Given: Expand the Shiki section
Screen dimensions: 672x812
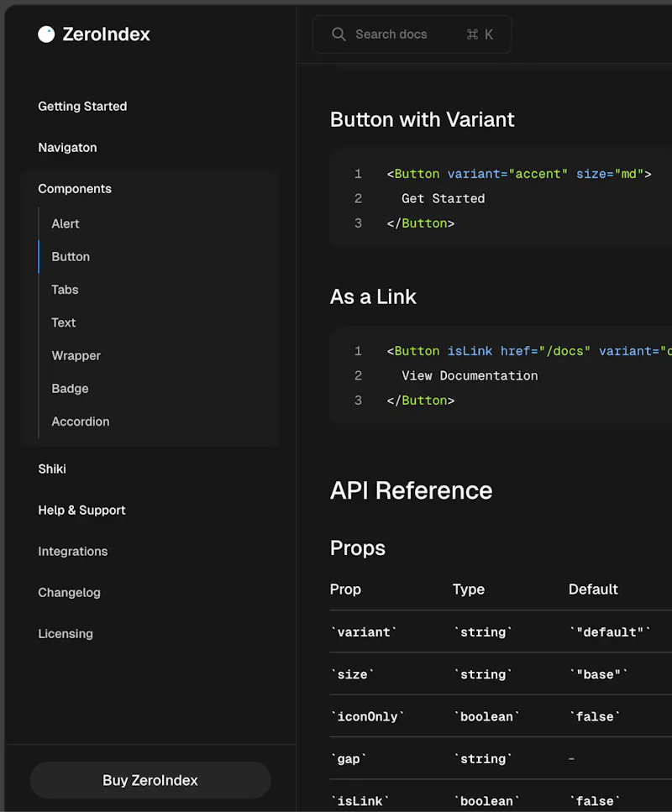Looking at the screenshot, I should [52, 469].
